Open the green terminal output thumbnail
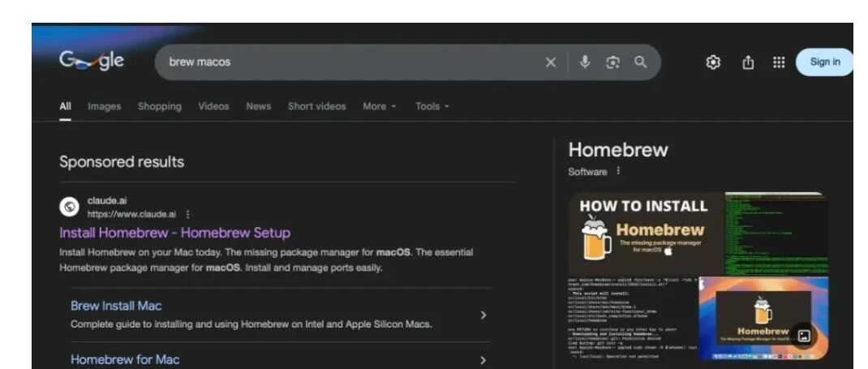This screenshot has width=868, height=369. pos(776,234)
